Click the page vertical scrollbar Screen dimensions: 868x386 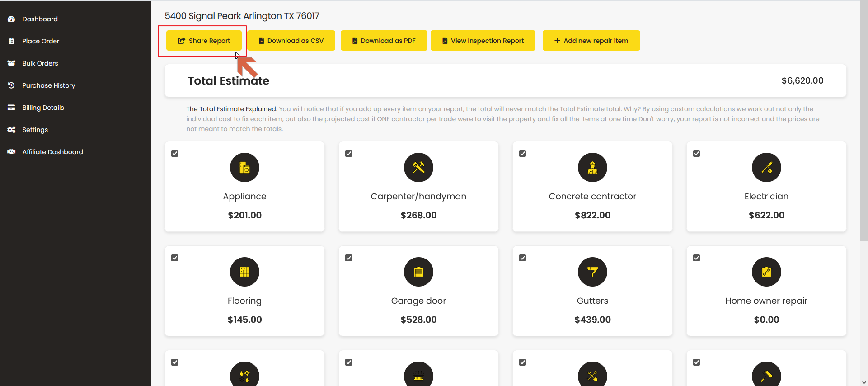click(864, 136)
